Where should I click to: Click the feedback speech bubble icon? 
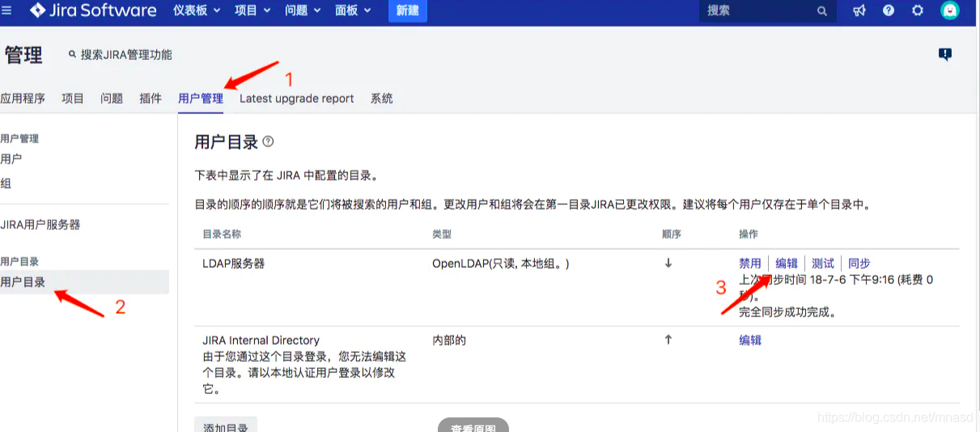tap(944, 54)
